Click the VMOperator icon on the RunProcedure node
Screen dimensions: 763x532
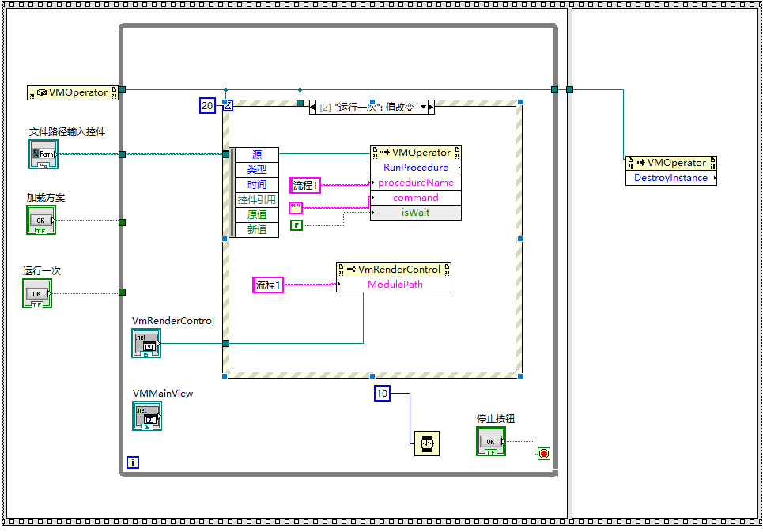415,152
